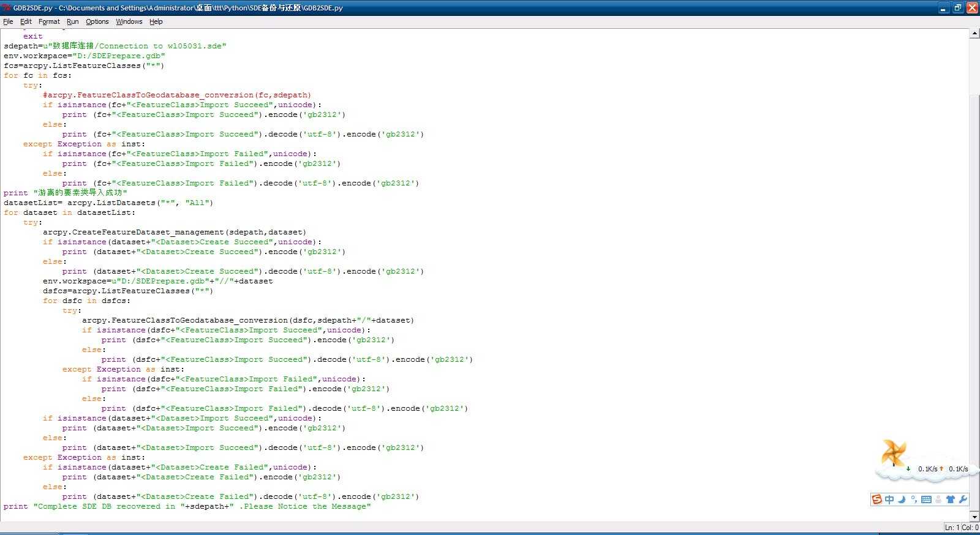Open the soft keyboard icon on the input bar
This screenshot has height=535, width=980.
(926, 499)
